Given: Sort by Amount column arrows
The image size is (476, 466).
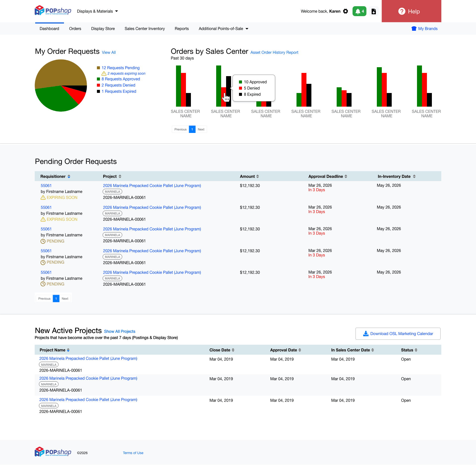Looking at the screenshot, I should (258, 176).
